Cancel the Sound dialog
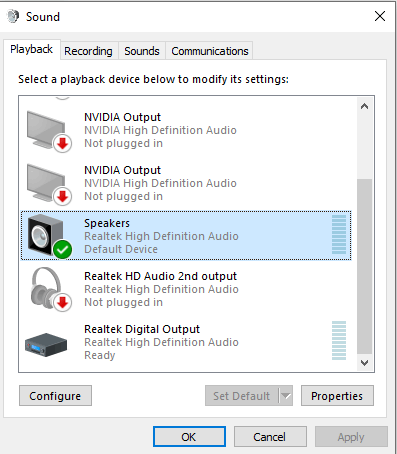The width and height of the screenshot is (397, 454). click(x=270, y=437)
